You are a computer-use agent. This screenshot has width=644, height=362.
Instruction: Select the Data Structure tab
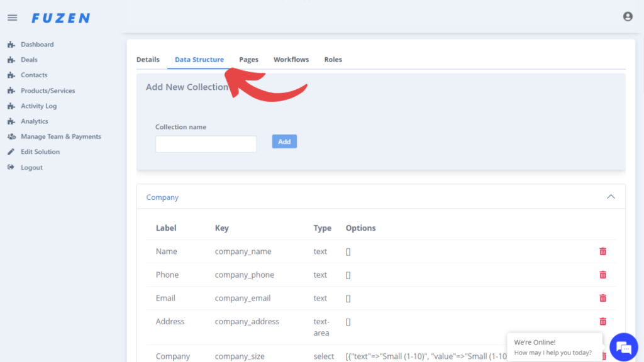tap(199, 60)
